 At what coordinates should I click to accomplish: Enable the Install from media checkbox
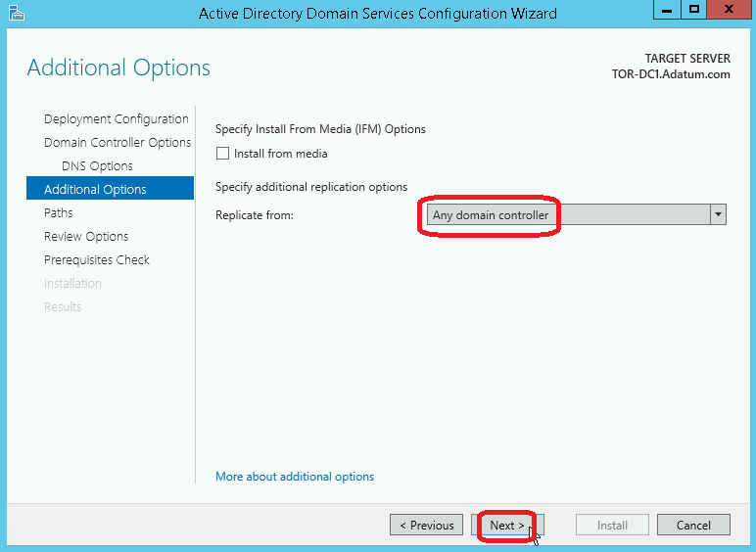click(x=222, y=154)
